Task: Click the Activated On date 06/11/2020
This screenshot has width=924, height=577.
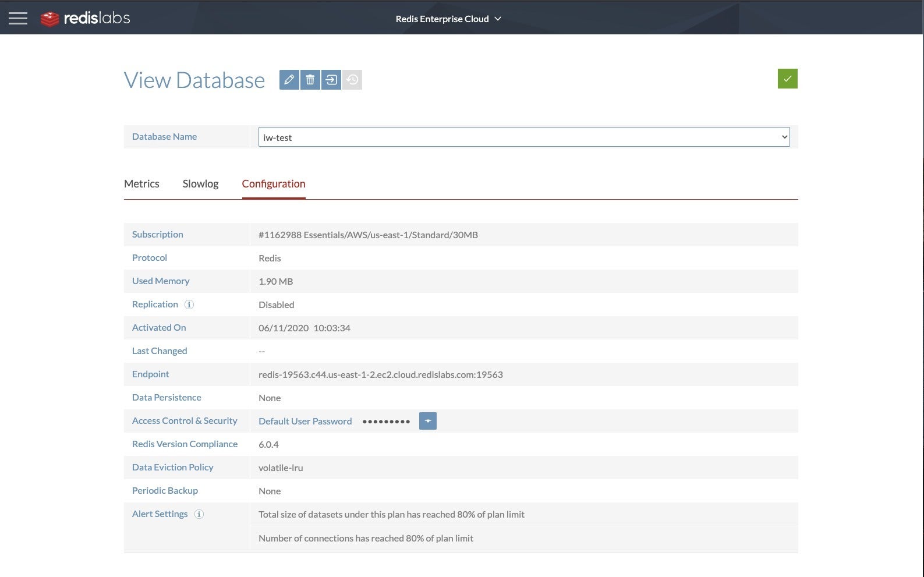Action: pos(305,328)
